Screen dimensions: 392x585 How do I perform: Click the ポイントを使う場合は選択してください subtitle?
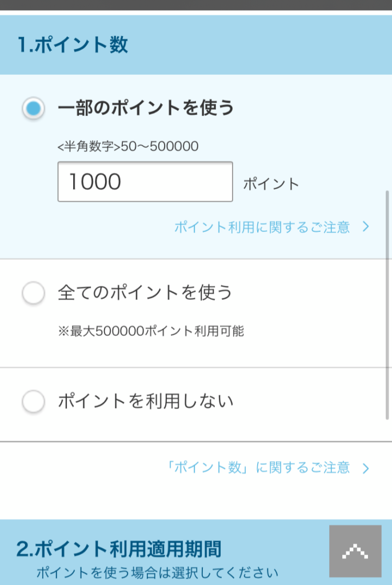coord(157,572)
